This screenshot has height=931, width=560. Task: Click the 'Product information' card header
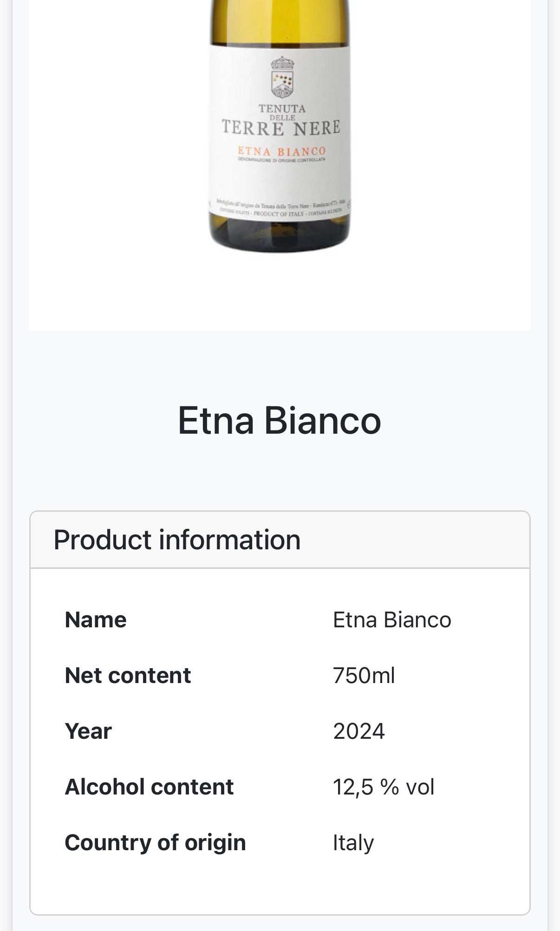[177, 540]
